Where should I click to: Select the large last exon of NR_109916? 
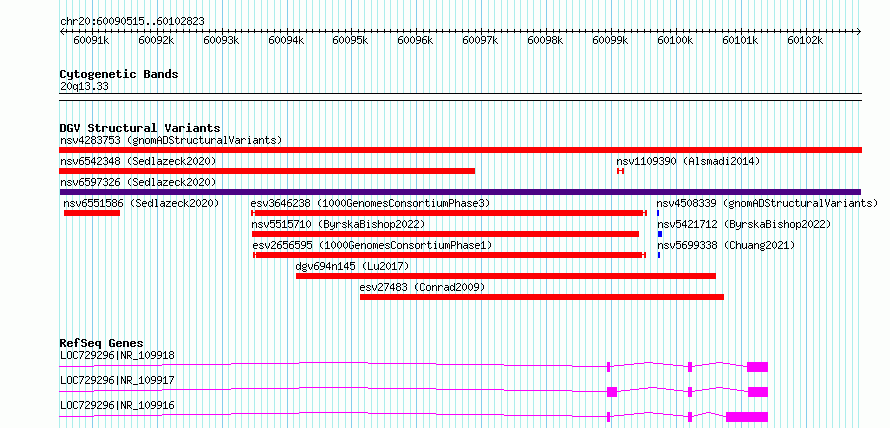747,417
